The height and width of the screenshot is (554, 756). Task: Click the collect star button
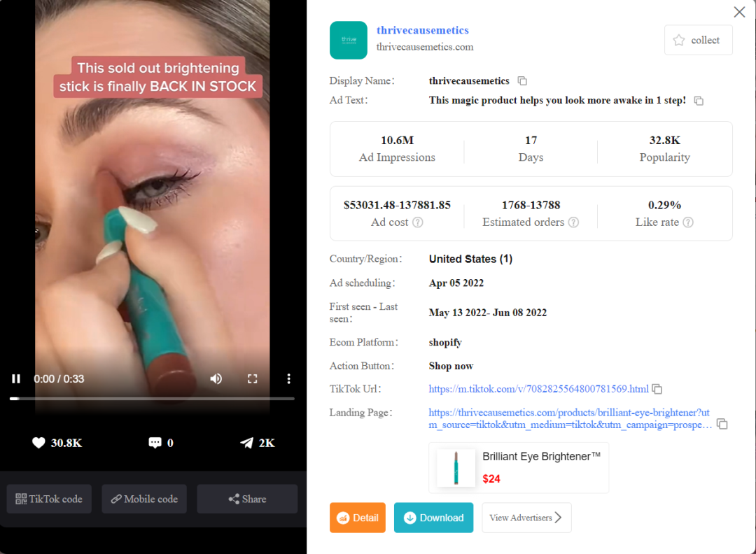click(698, 40)
